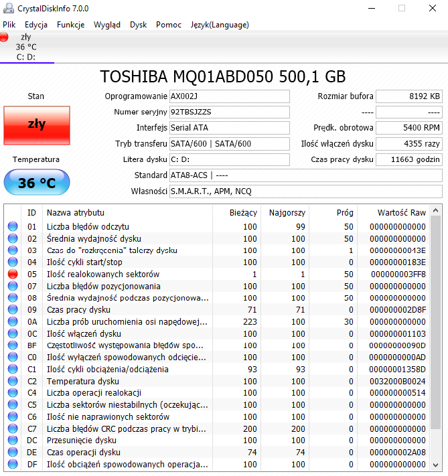Select the 'Ilość realokowanych sektorów' row text
This screenshot has height=476, width=448.
tap(103, 274)
